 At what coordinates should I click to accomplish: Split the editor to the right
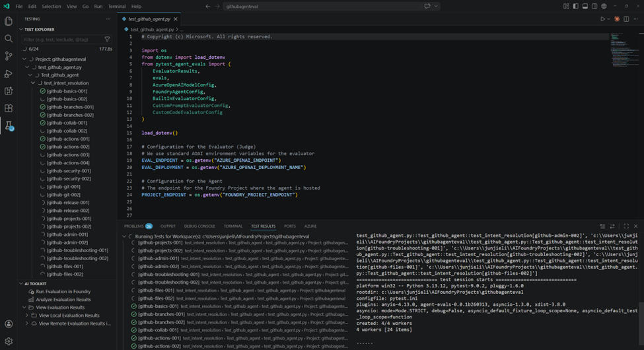pyautogui.click(x=626, y=19)
